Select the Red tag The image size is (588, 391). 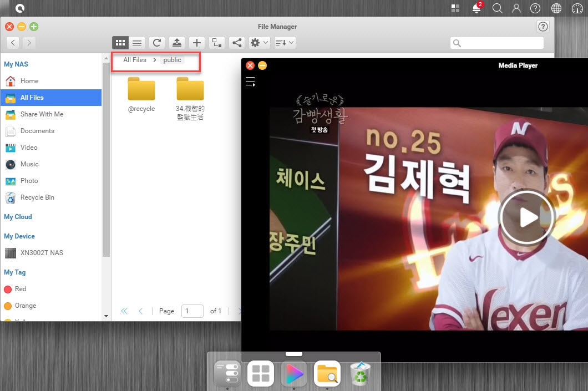[x=51, y=289]
